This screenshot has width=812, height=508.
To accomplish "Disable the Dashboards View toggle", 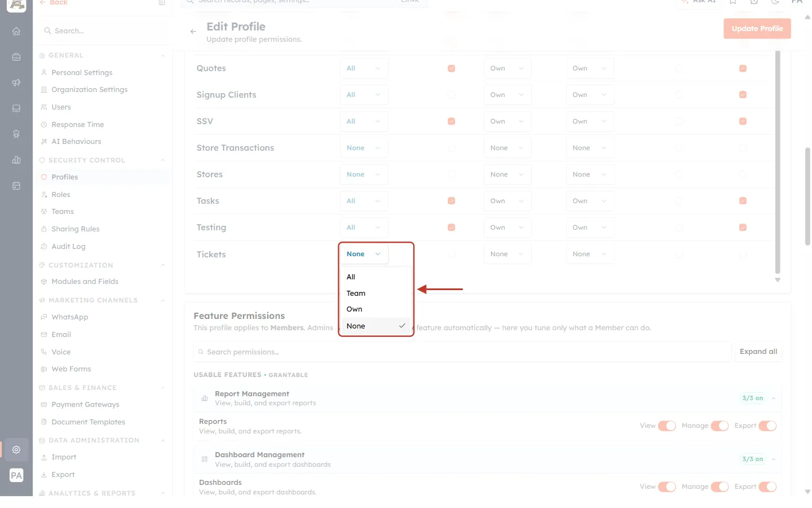I will point(667,487).
